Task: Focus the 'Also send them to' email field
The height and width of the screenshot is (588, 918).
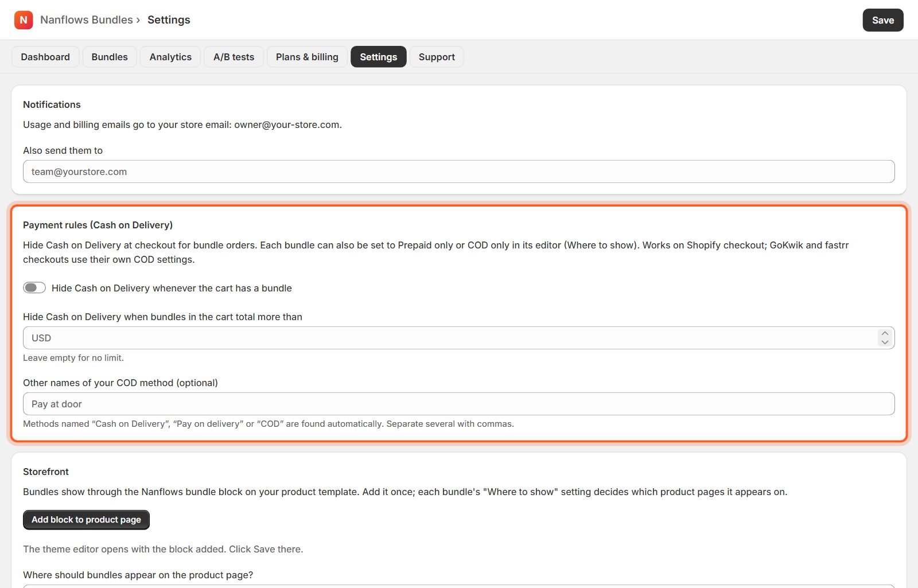Action: [459, 172]
